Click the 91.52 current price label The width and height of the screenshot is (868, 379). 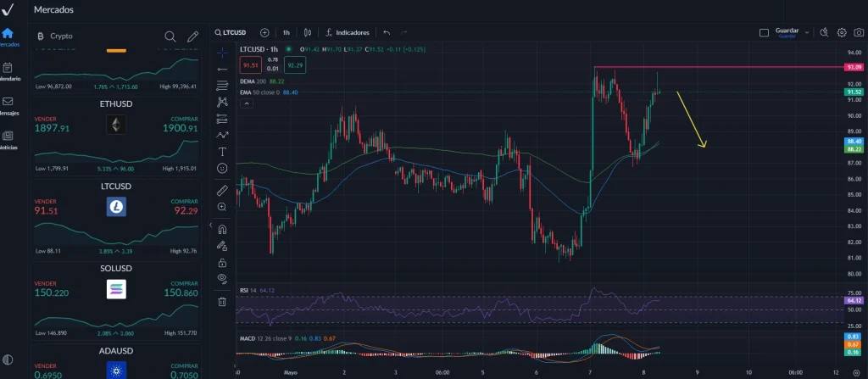pyautogui.click(x=854, y=92)
